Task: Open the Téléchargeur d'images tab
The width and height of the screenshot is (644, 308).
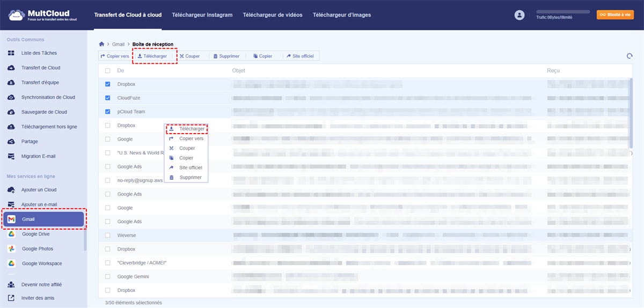Action: (x=342, y=15)
